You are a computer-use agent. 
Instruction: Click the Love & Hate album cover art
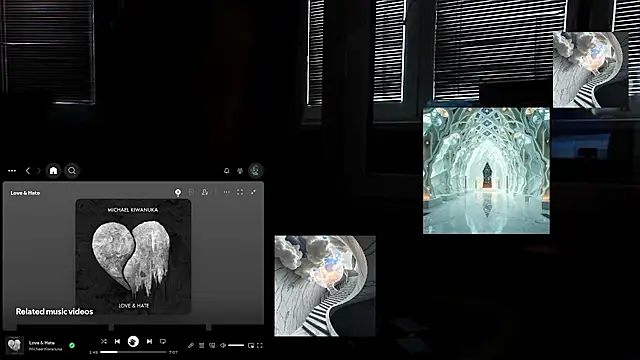[133, 256]
